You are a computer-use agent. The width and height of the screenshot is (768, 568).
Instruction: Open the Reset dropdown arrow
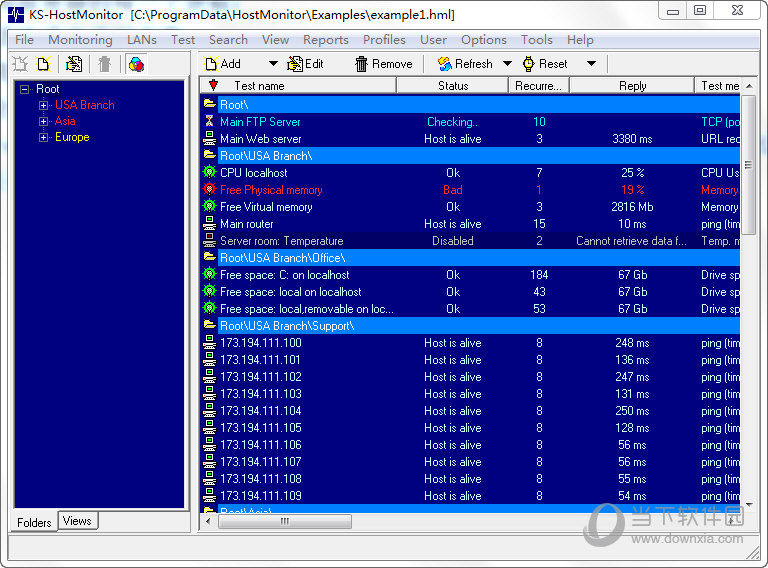(592, 64)
